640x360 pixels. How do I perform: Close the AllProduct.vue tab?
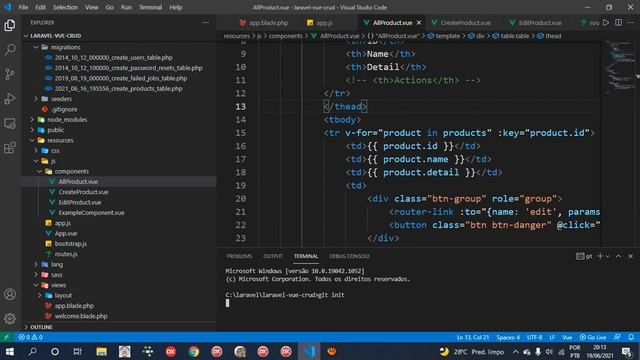pyautogui.click(x=419, y=23)
